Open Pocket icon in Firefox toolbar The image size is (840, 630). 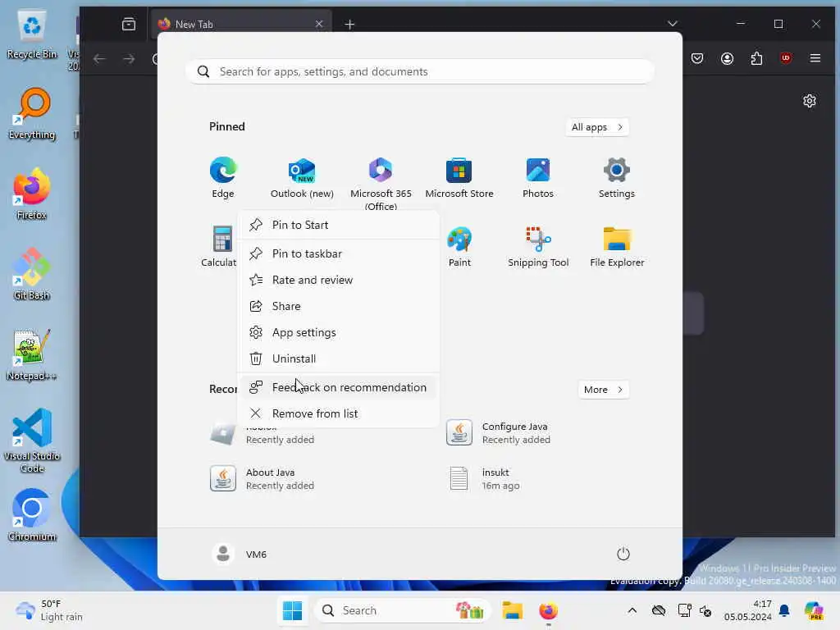697,58
